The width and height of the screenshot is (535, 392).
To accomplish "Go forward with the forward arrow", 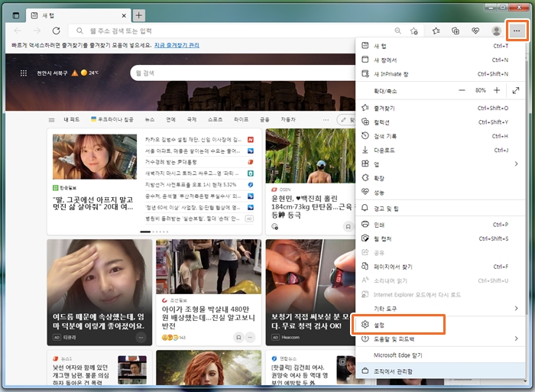I will point(37,31).
